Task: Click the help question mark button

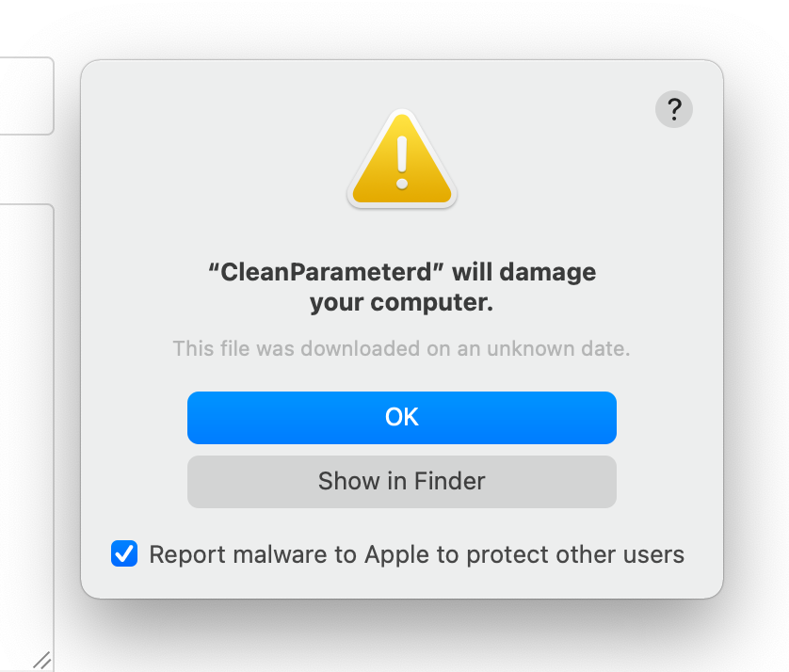Action: click(673, 109)
